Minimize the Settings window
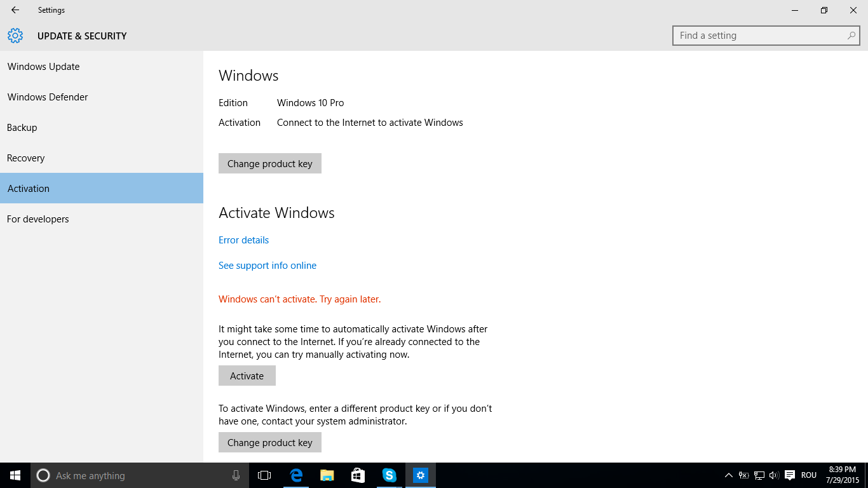Screen dimensions: 868x488 click(795, 10)
